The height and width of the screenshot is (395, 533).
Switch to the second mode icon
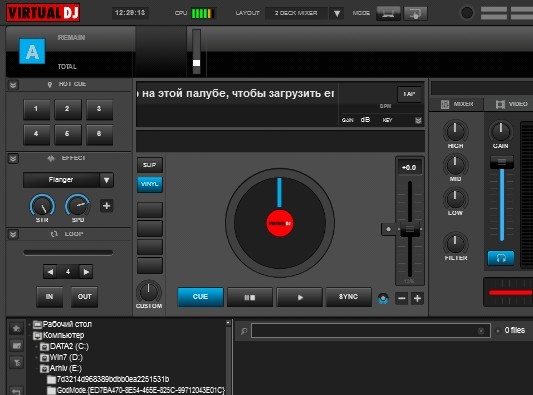tap(415, 14)
